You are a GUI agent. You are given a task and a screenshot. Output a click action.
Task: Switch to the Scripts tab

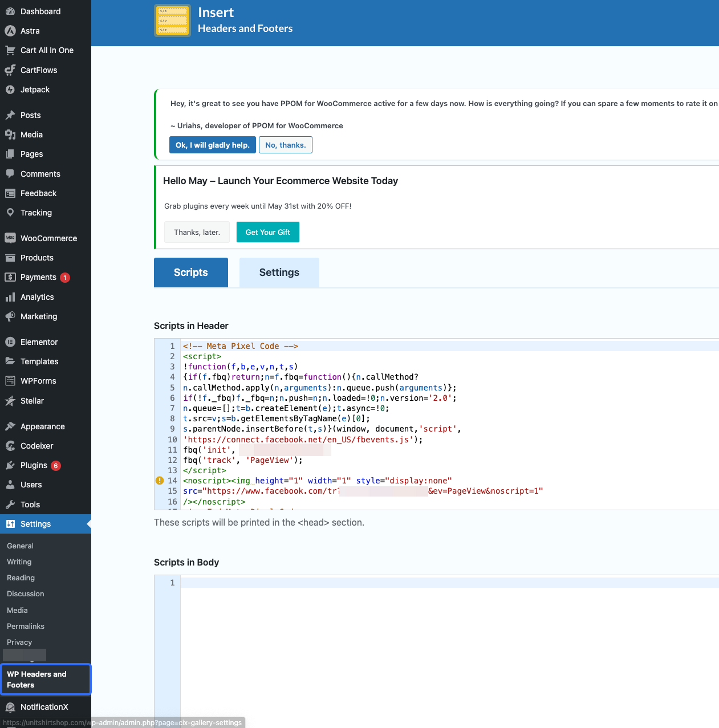[191, 273]
